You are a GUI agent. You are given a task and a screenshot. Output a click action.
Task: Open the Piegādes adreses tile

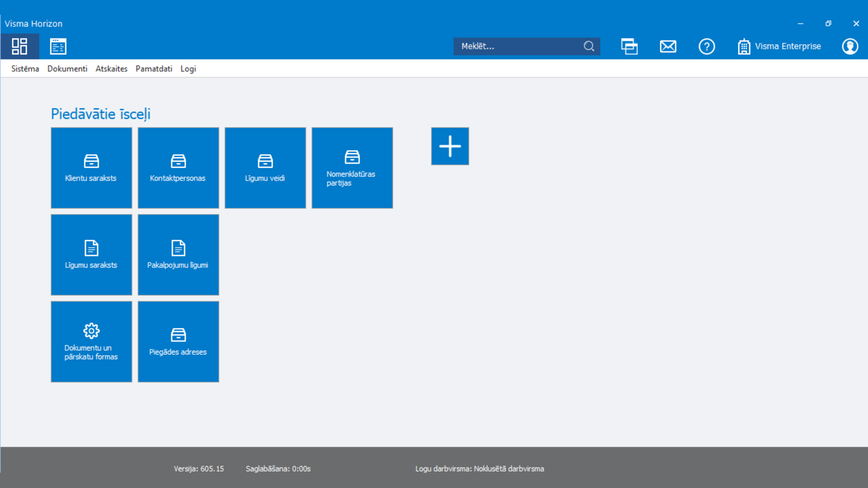(178, 341)
